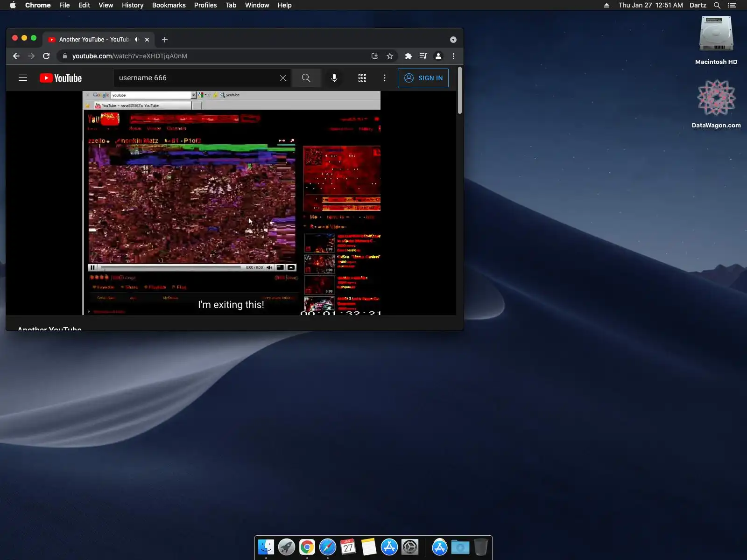Open Google Chrome from the Dock
Screen dimensions: 747x560
[307, 547]
